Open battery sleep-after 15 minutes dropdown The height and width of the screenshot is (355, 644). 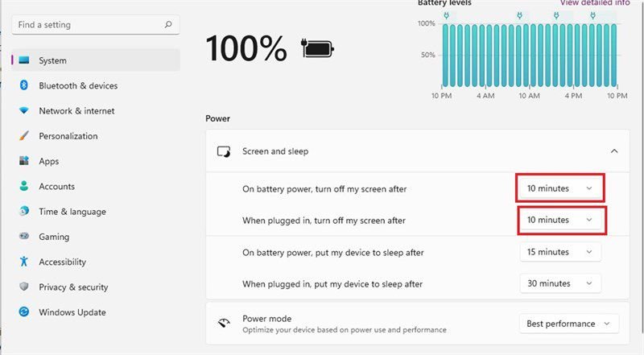[x=560, y=252]
